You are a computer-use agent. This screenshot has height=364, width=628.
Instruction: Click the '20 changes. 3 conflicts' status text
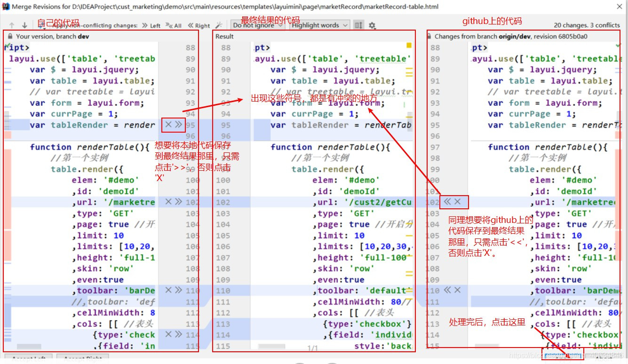point(587,25)
